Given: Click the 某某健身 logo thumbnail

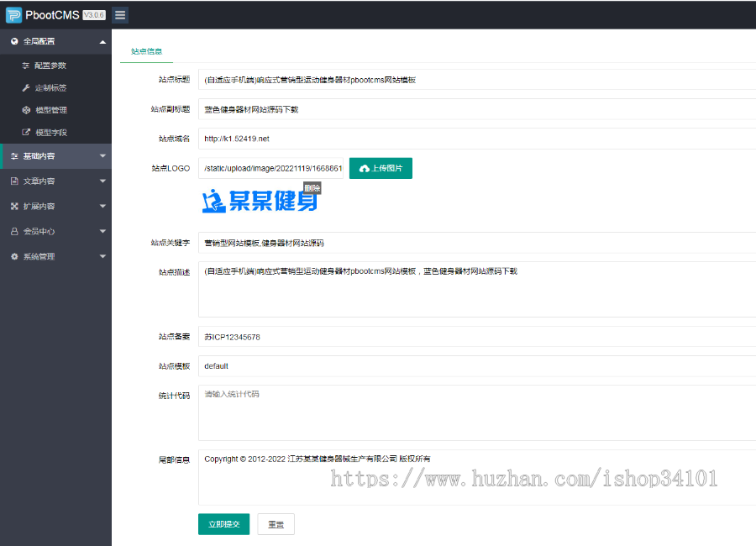Looking at the screenshot, I should (x=260, y=201).
